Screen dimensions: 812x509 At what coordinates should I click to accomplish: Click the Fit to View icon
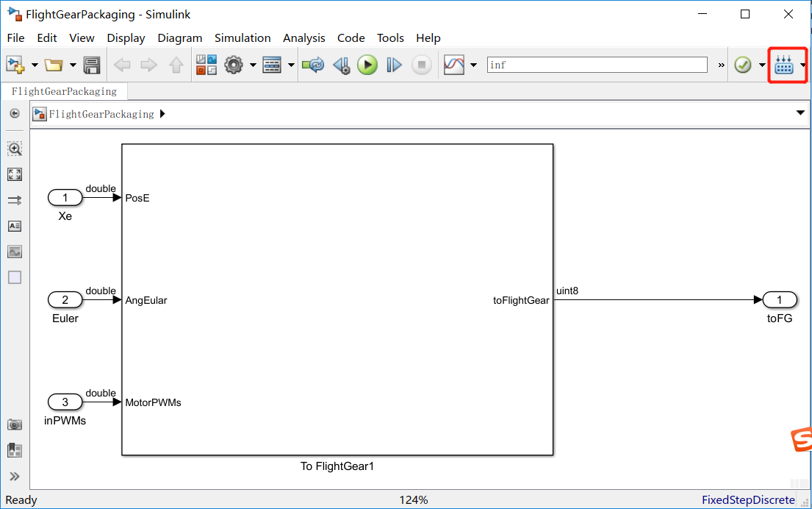point(15,174)
